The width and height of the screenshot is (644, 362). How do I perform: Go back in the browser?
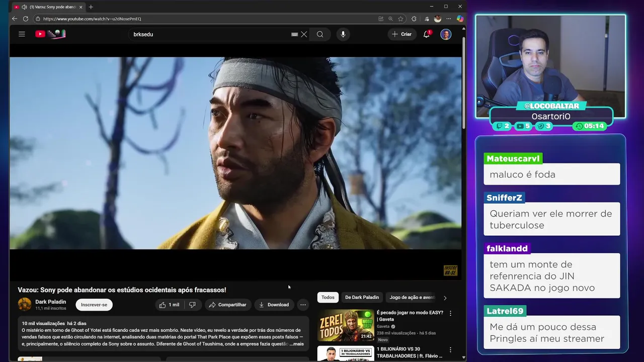point(15,19)
